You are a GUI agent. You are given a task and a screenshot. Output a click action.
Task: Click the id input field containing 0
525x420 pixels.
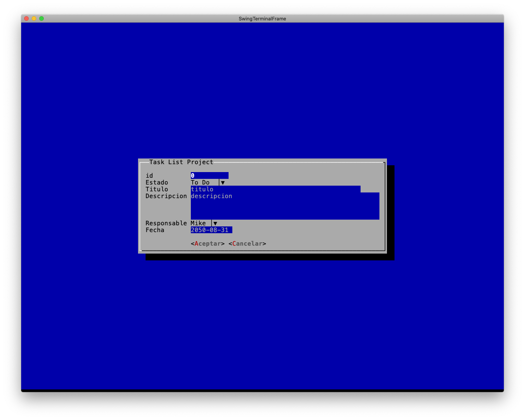tap(209, 175)
